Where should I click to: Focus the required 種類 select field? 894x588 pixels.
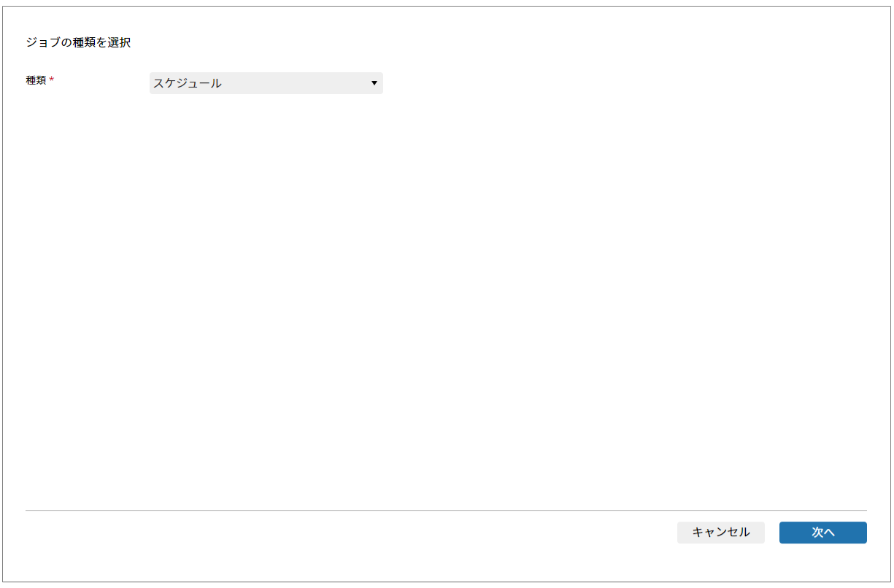point(266,83)
